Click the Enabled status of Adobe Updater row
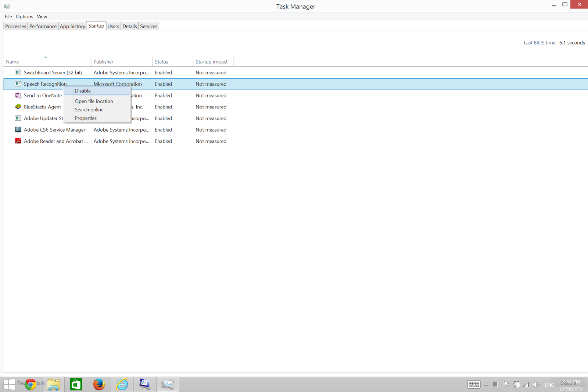Viewport: 588px width, 392px height. pos(163,118)
